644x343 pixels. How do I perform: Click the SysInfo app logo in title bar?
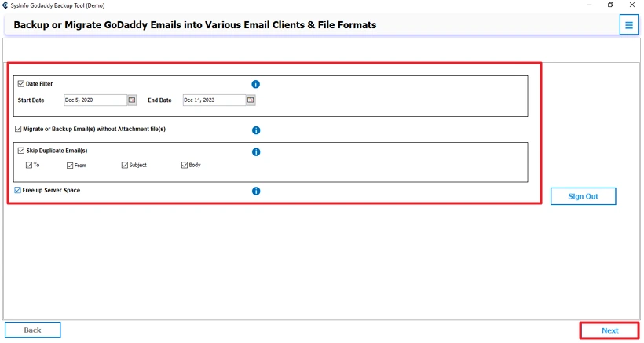(x=5, y=5)
